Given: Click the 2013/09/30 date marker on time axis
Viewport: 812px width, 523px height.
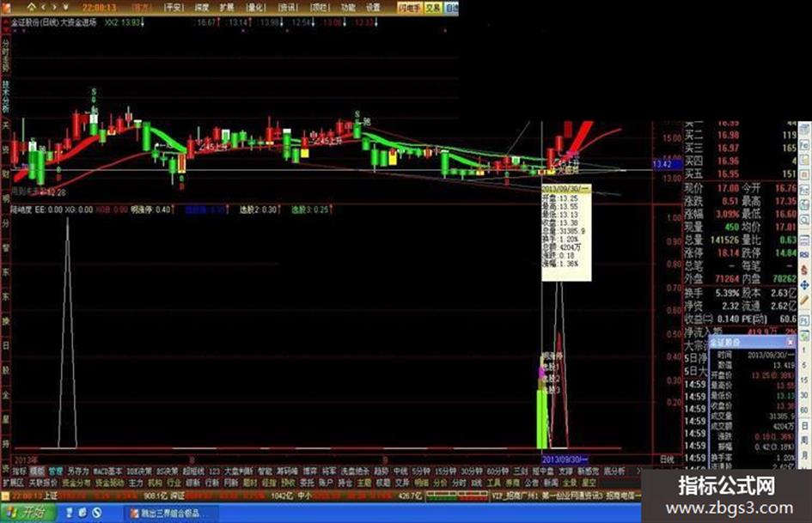Looking at the screenshot, I should pos(565,459).
